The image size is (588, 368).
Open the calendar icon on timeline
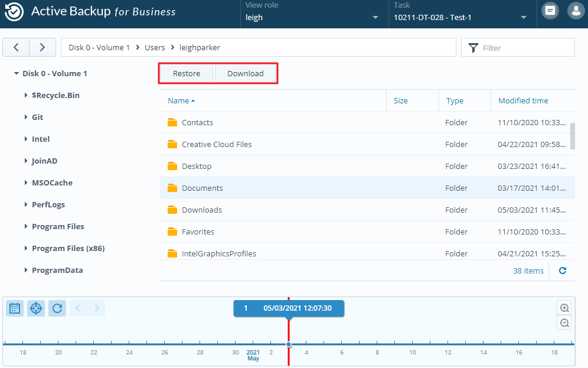click(x=15, y=308)
